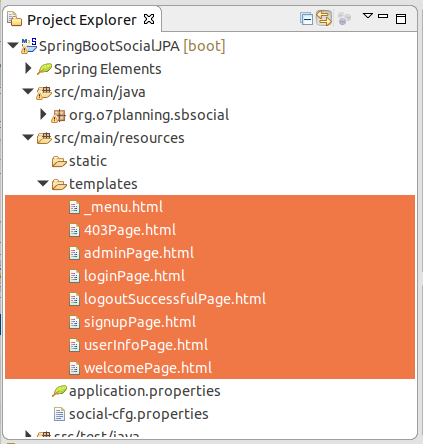Close the Project Explorer tab

point(149,19)
